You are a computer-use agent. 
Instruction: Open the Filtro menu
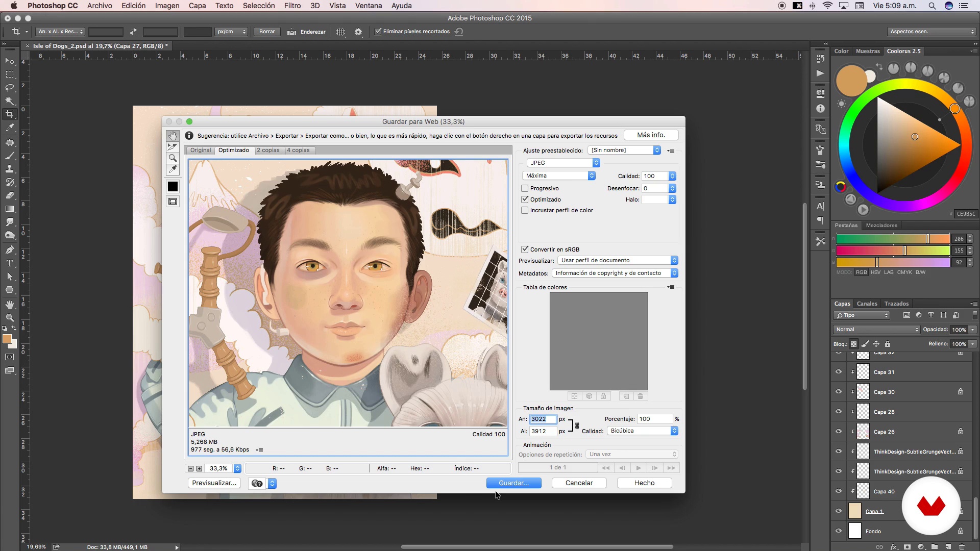tap(292, 6)
